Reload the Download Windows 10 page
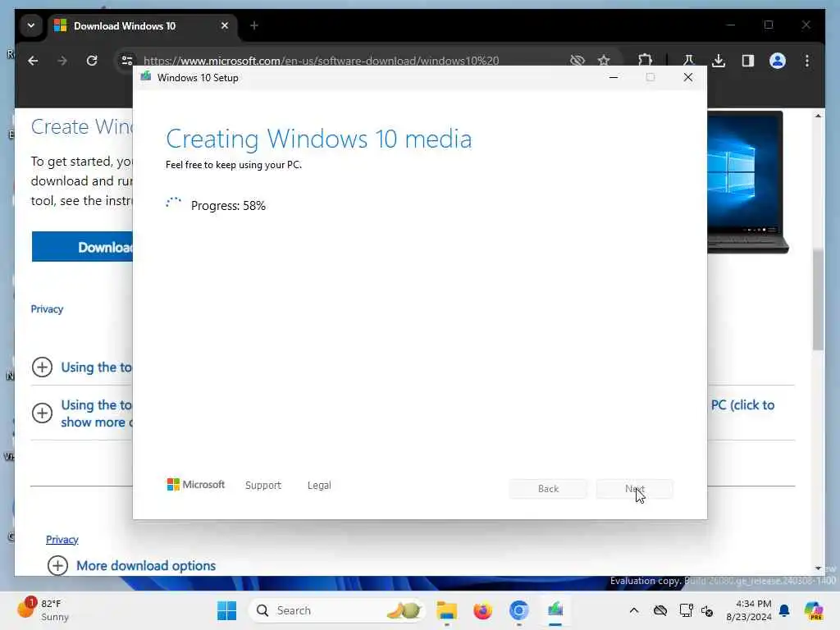The height and width of the screenshot is (630, 840). click(x=92, y=61)
